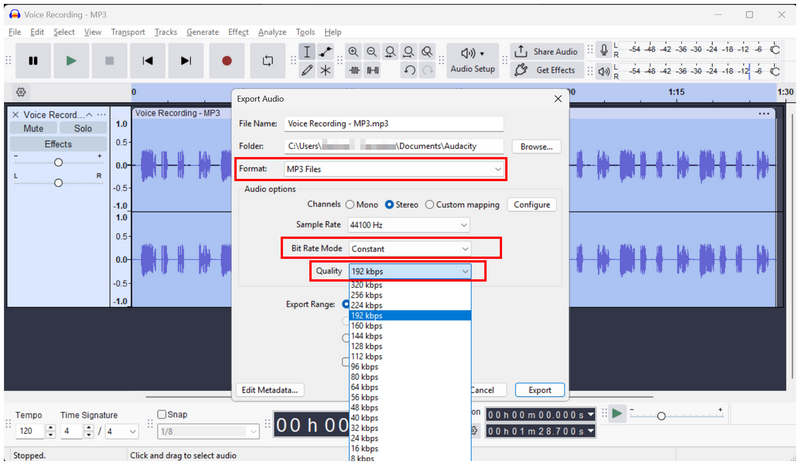This screenshot has height=465, width=800.
Task: Adjust the track gain slider
Action: 58,162
